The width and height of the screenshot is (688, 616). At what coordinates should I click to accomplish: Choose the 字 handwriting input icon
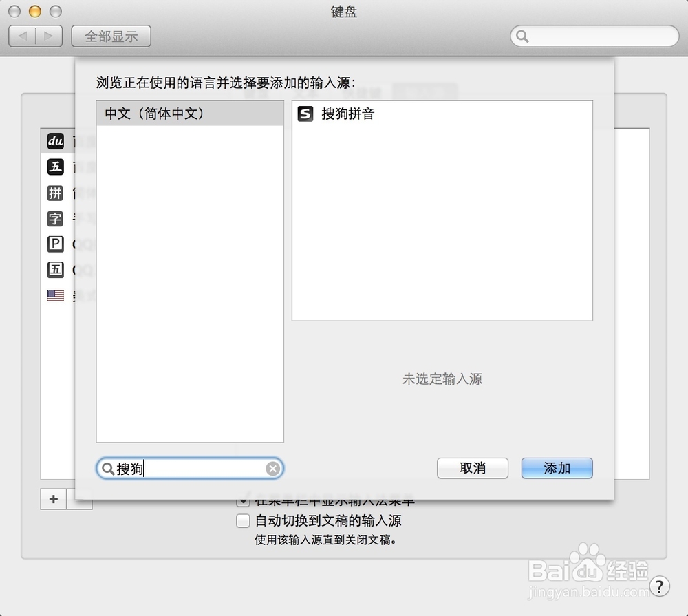[55, 218]
